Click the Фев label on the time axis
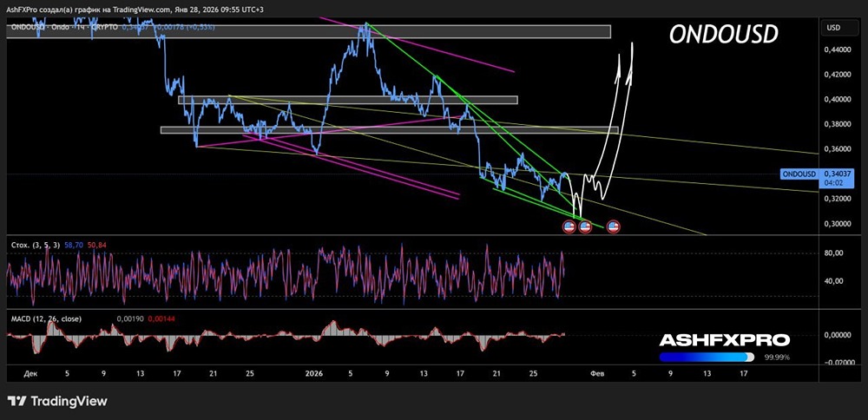The image size is (868, 420). click(596, 373)
